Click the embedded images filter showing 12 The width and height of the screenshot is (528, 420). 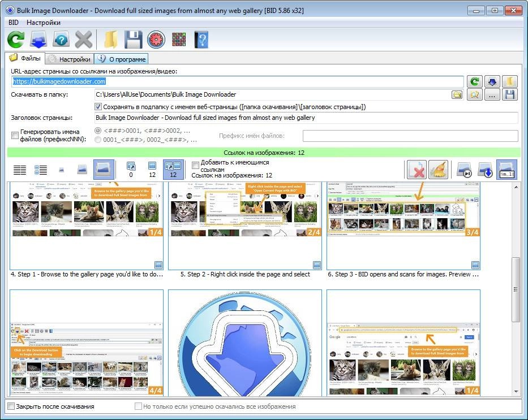pos(152,170)
